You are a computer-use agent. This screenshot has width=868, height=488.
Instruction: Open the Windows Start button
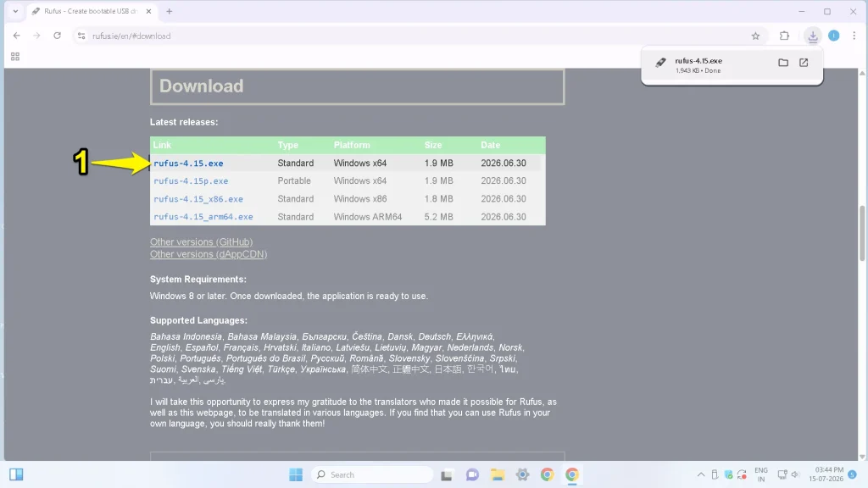tap(296, 474)
